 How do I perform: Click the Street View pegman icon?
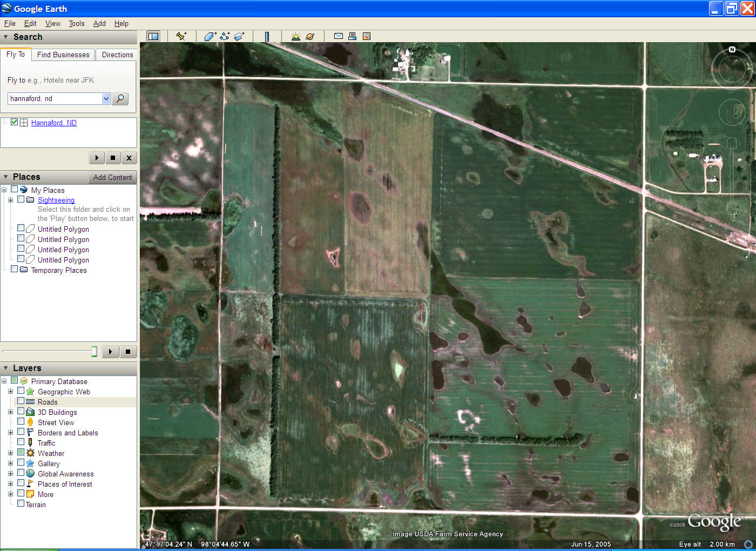click(x=30, y=422)
